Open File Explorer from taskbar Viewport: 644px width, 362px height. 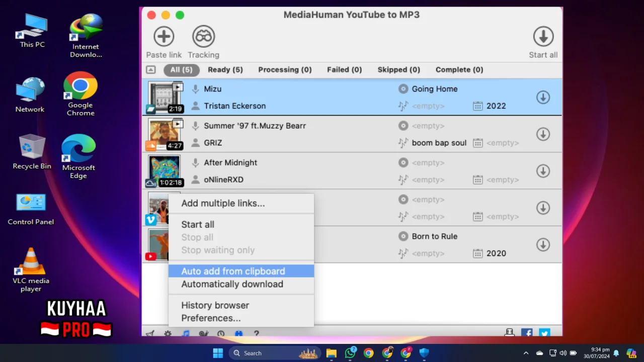[x=331, y=353]
